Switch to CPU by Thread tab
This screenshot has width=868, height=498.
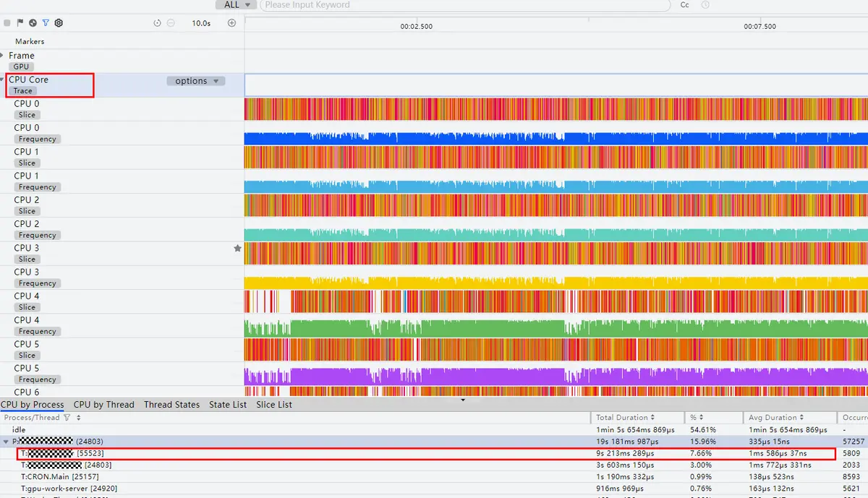click(x=104, y=405)
